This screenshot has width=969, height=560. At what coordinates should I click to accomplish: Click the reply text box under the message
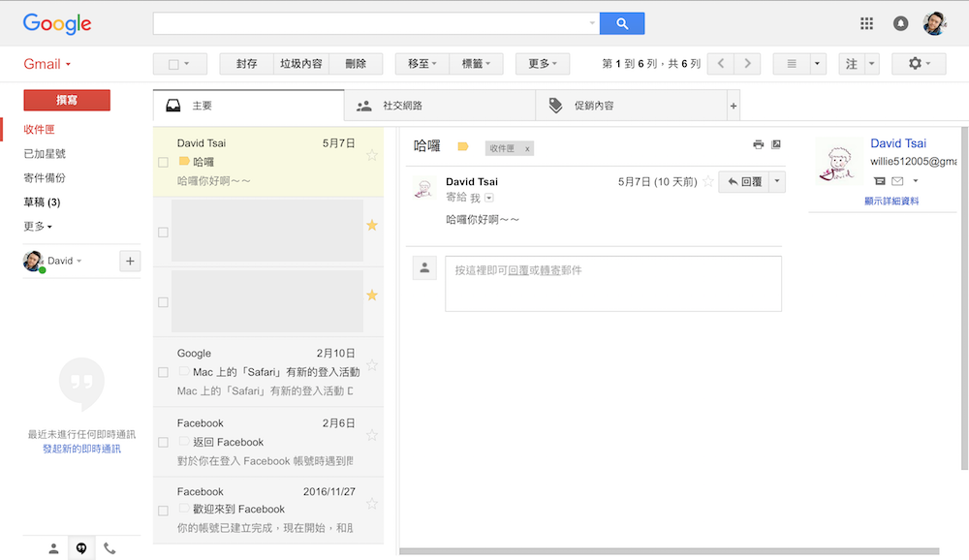612,283
